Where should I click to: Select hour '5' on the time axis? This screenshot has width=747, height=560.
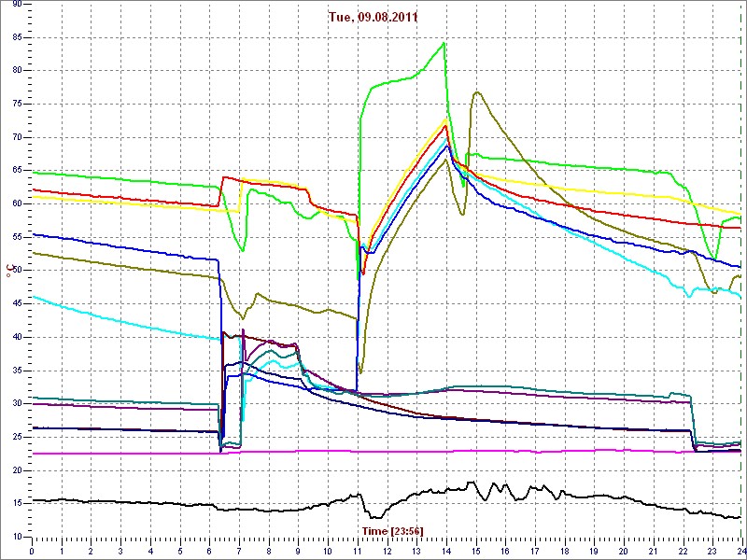pos(179,551)
